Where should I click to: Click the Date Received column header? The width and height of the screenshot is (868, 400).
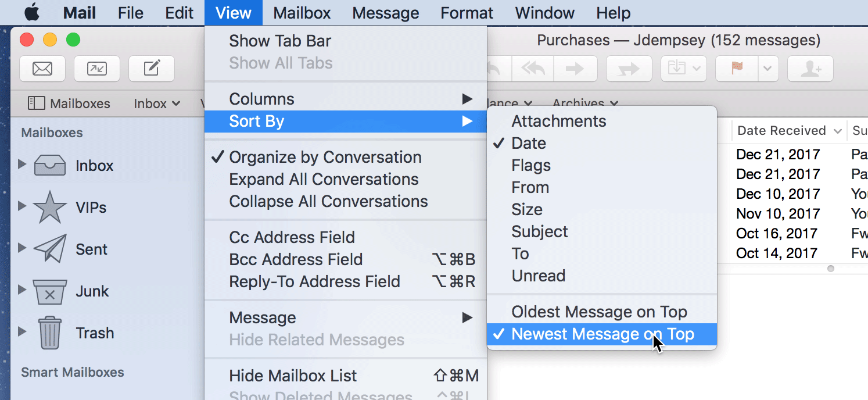(789, 130)
